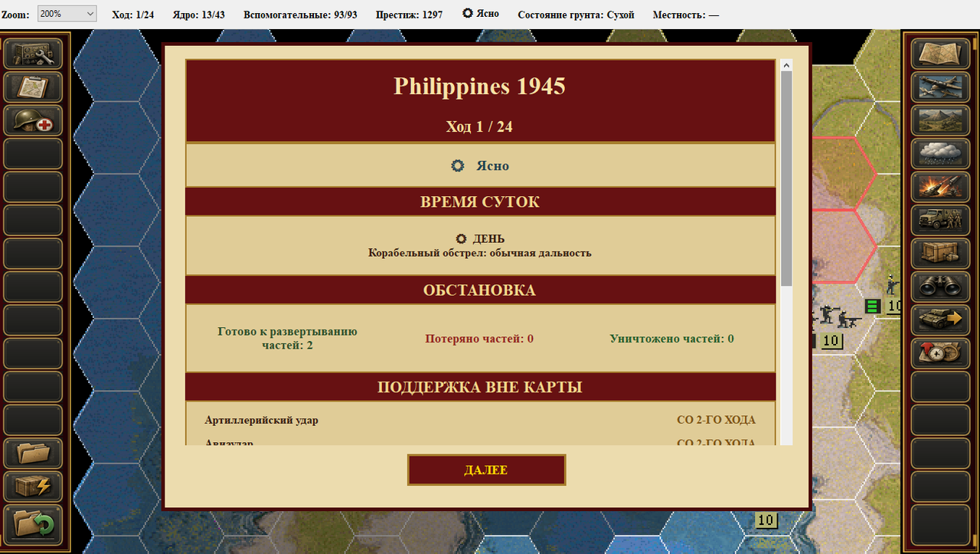The height and width of the screenshot is (554, 980).
Task: Click the 'Ясно' weather text in dialog
Action: [x=493, y=166]
